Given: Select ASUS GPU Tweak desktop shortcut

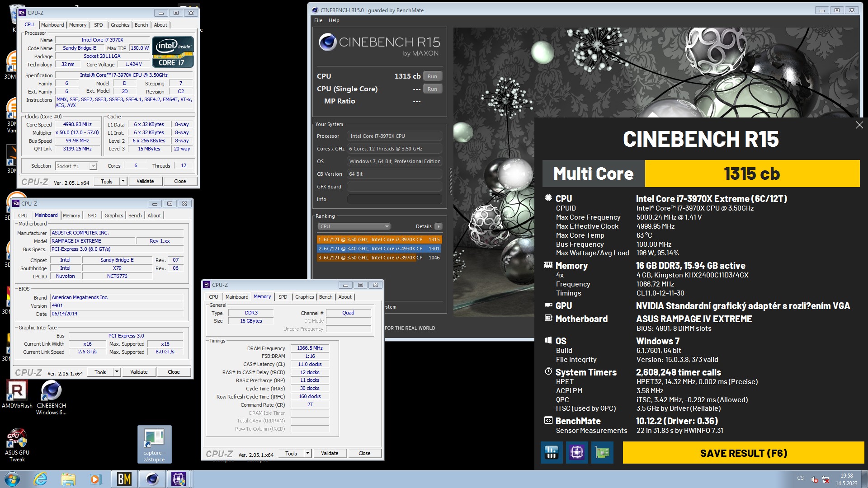Looking at the screenshot, I should tap(17, 445).
